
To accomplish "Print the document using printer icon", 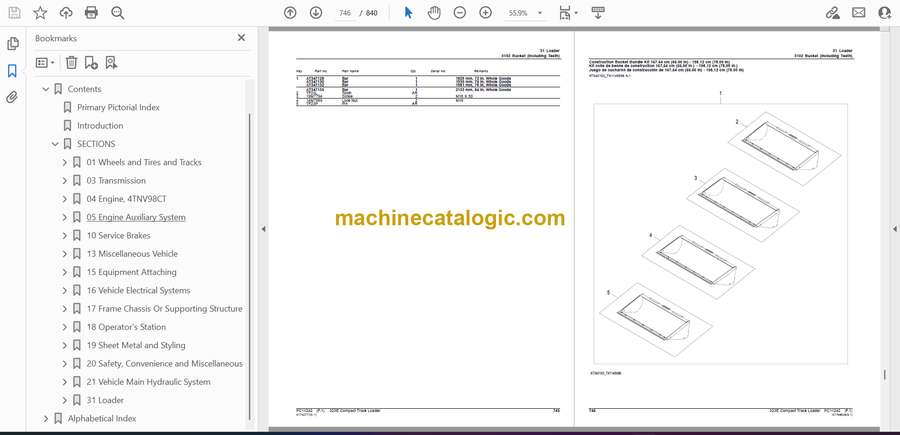I will (x=92, y=13).
